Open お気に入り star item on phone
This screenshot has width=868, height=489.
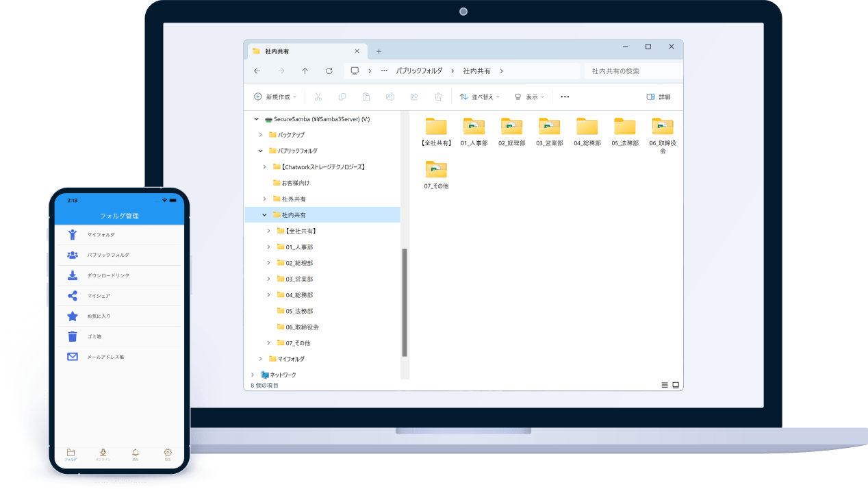(x=119, y=316)
